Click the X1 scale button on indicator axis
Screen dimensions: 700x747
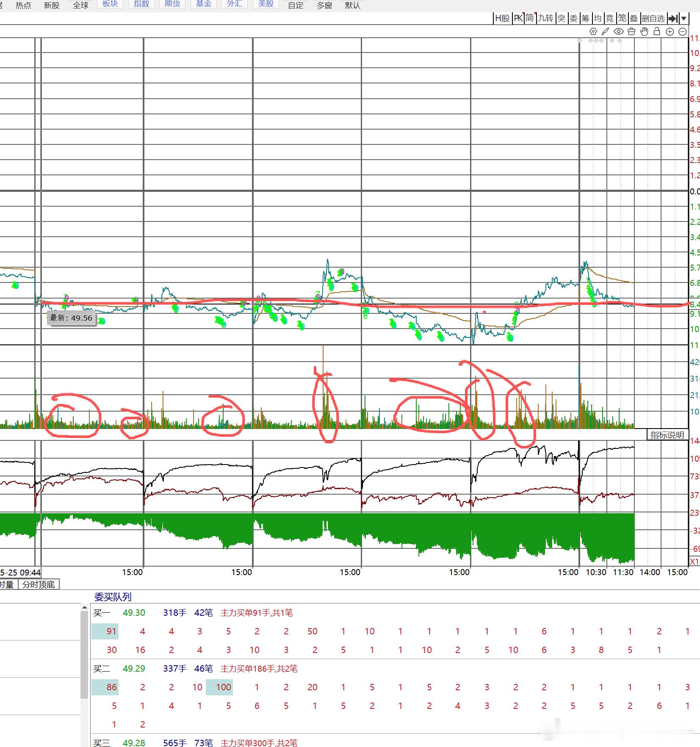click(x=694, y=562)
